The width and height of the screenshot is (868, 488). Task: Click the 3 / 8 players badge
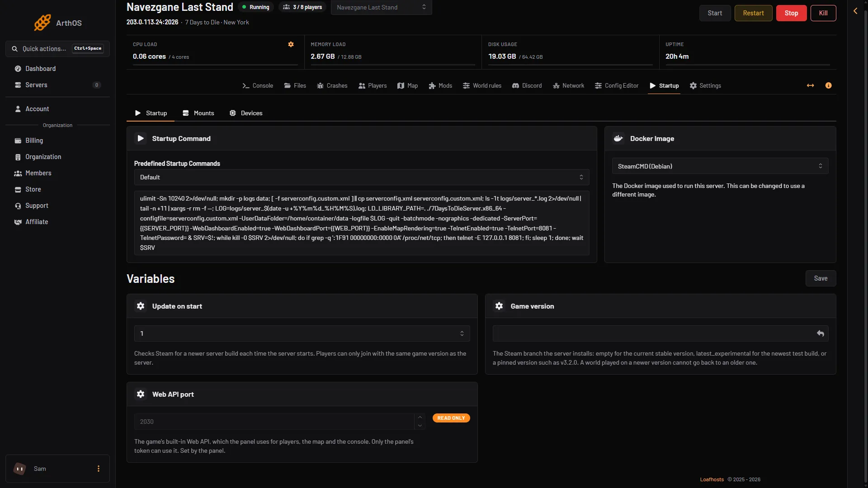point(302,7)
